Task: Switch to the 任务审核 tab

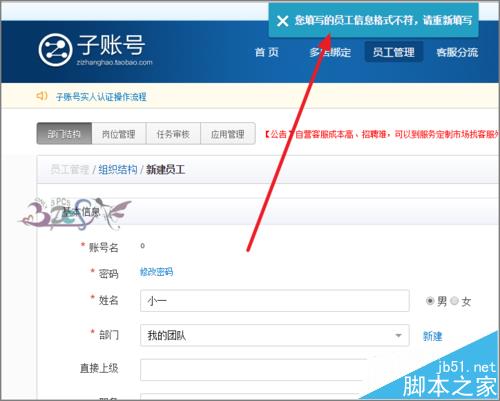Action: coord(173,134)
